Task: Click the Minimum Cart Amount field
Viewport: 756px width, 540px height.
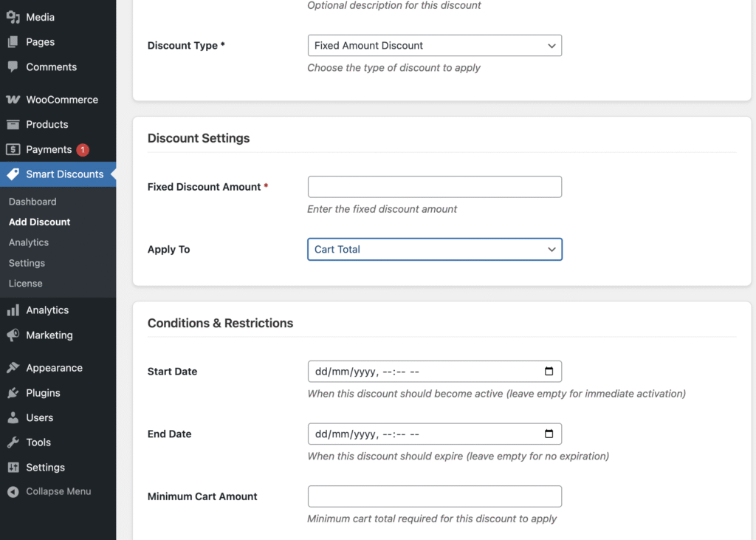Action: 434,496
